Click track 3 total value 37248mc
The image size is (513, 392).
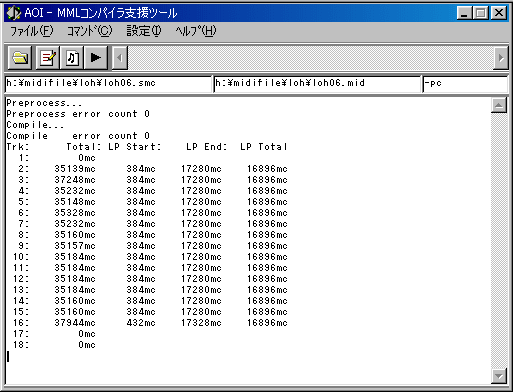tap(75, 180)
